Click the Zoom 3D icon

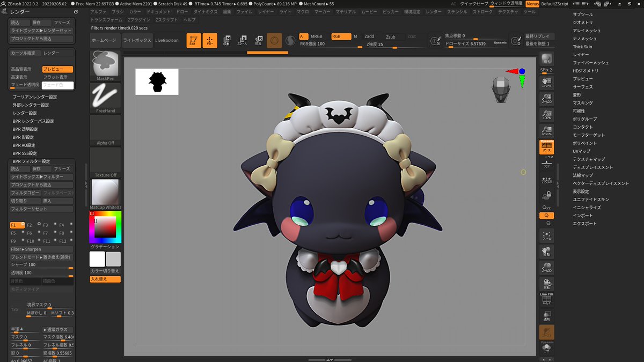[x=546, y=268]
